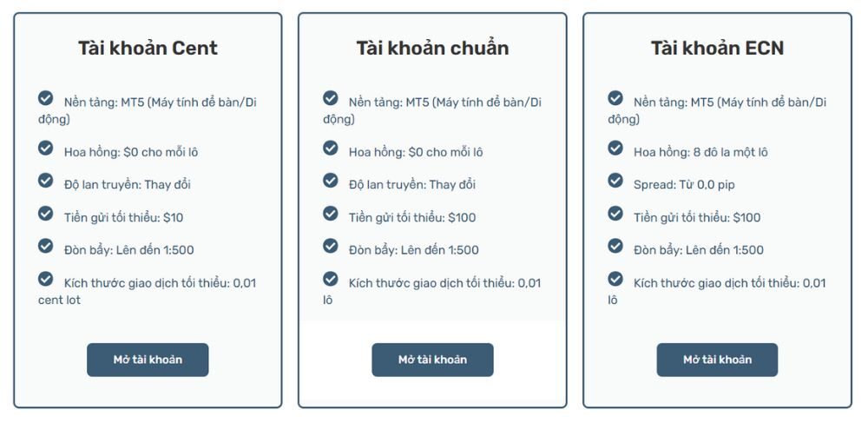
Task: Click chuẩn card's 'Độ lan truyền: Thay đổi' text
Action: [x=412, y=185]
